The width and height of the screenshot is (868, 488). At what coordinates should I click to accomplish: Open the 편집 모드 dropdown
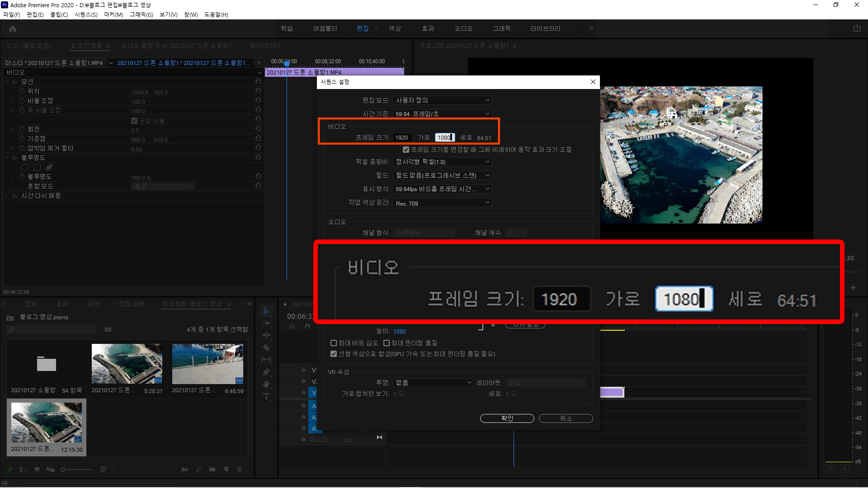(442, 100)
